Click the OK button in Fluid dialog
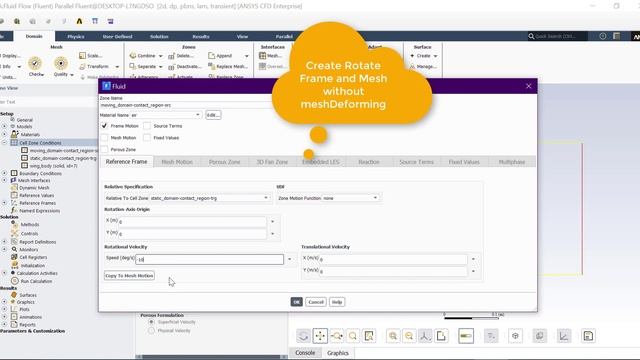 tap(296, 302)
